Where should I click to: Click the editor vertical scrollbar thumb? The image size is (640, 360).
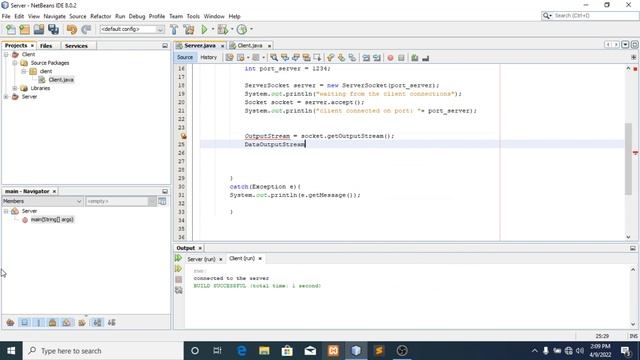click(628, 159)
